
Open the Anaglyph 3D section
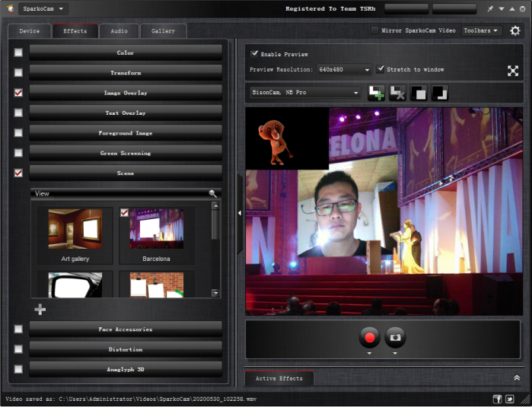126,369
